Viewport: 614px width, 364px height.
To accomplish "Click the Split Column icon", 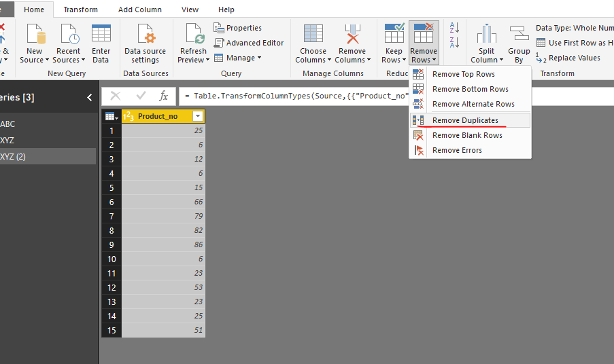I will 487,34.
